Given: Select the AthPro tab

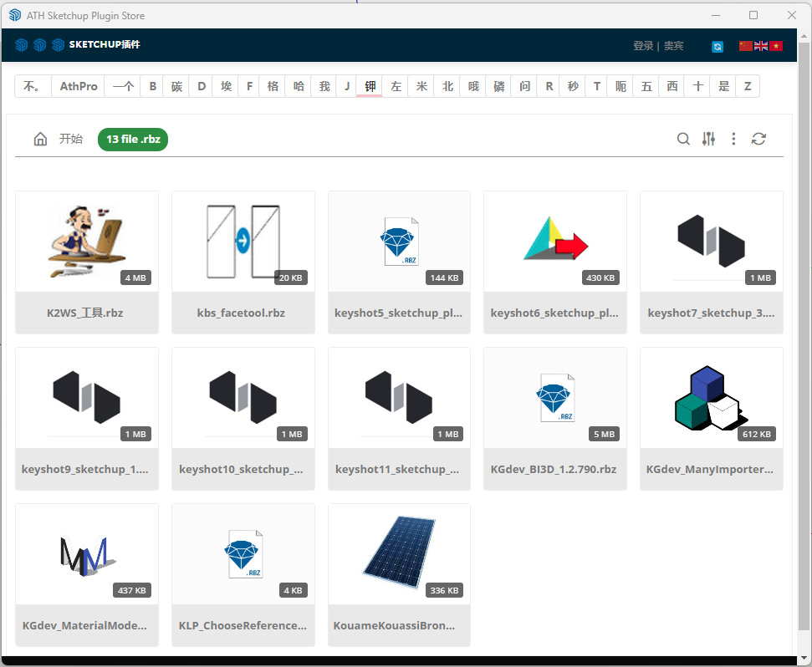Looking at the screenshot, I should click(79, 86).
